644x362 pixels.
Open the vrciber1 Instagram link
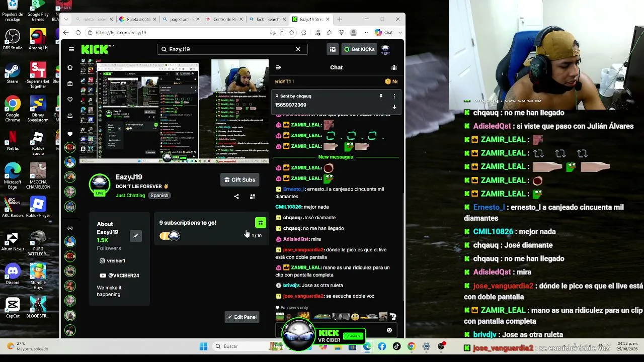[112, 261]
